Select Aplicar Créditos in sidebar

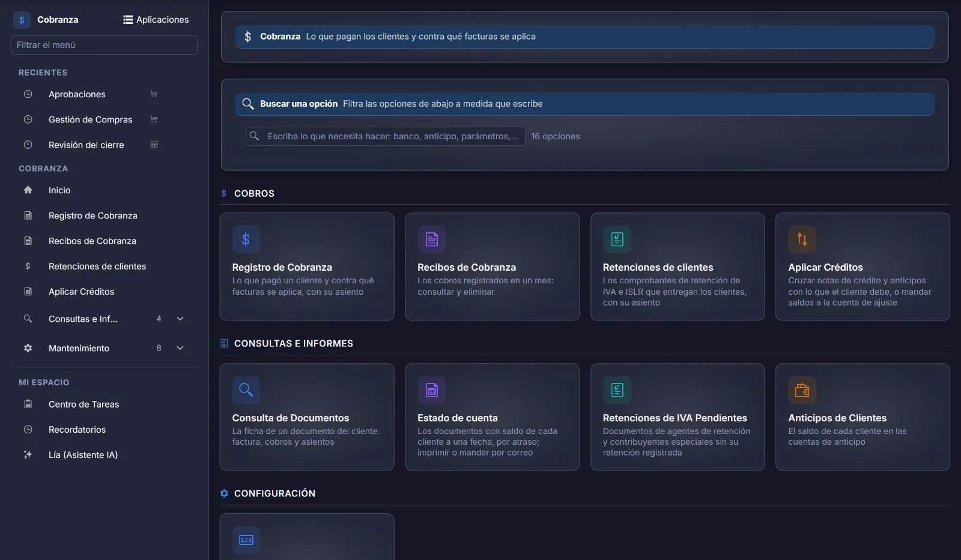[82, 291]
